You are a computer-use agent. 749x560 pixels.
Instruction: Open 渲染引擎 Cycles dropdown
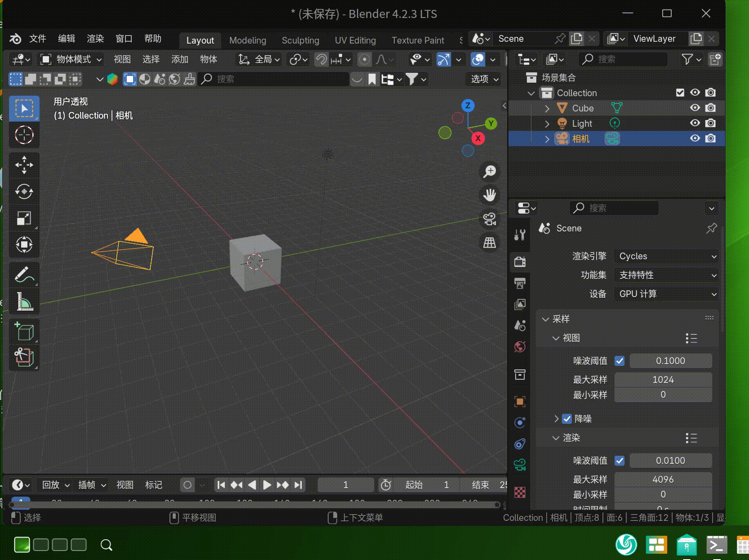pyautogui.click(x=667, y=256)
